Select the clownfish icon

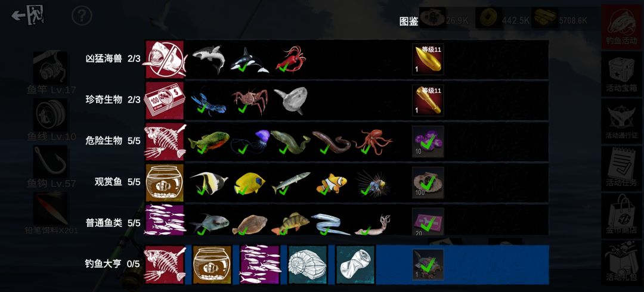(332, 184)
